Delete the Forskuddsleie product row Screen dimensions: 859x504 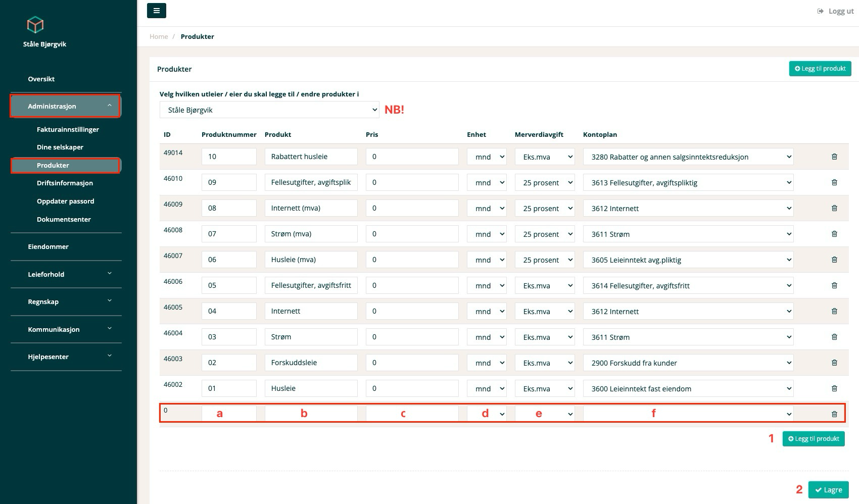834,363
